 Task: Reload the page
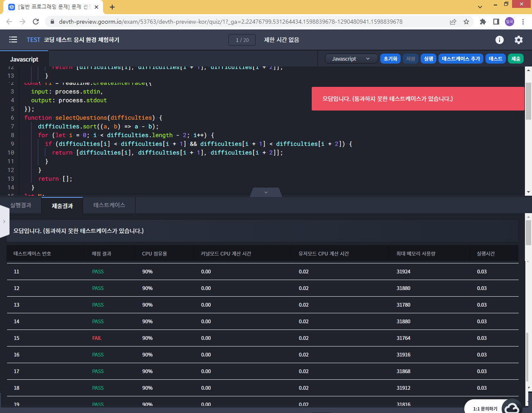click(36, 22)
